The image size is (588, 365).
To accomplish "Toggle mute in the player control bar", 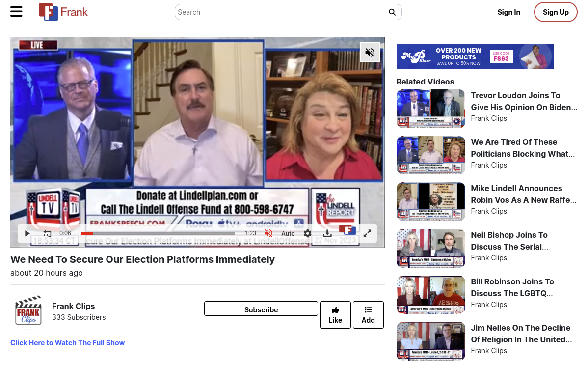I will pos(268,233).
